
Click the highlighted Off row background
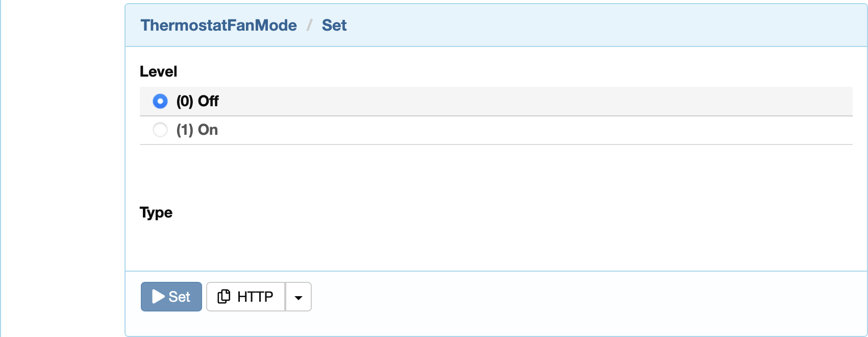(536, 101)
